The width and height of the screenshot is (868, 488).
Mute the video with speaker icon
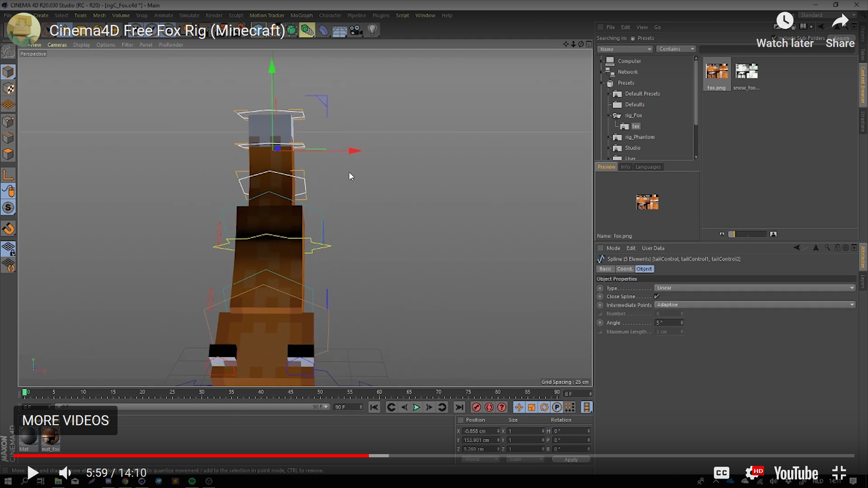[65, 473]
